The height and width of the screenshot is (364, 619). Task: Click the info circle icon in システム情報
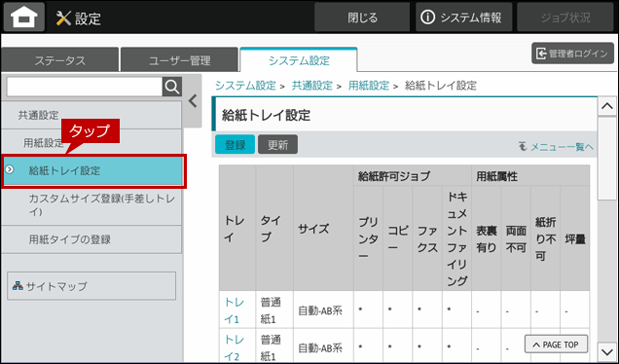(x=428, y=18)
